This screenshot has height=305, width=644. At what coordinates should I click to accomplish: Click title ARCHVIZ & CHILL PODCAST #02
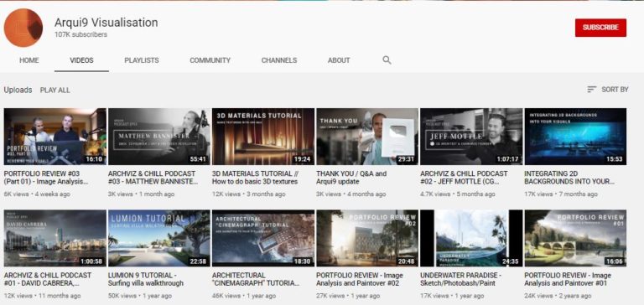point(464,178)
